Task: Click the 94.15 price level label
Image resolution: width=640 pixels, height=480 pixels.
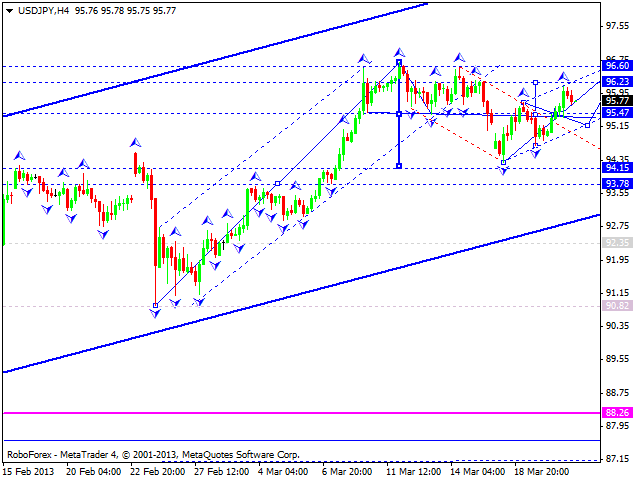Action: pyautogui.click(x=617, y=168)
